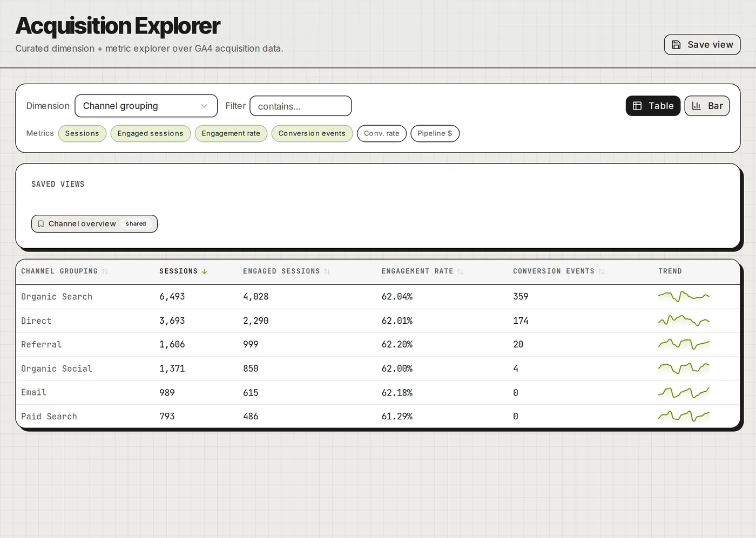The height and width of the screenshot is (538, 756).
Task: Switch to Table view
Action: (x=653, y=106)
